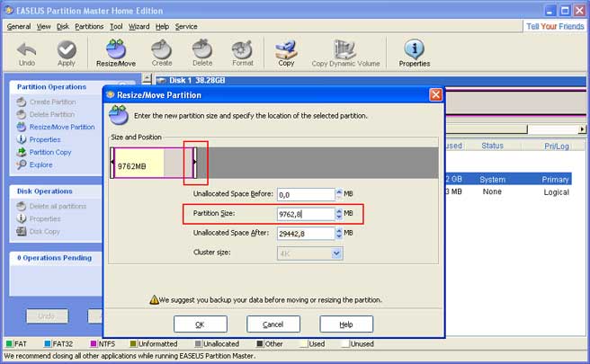Click the Partition Size input field
This screenshot has height=364, width=590.
pos(306,214)
